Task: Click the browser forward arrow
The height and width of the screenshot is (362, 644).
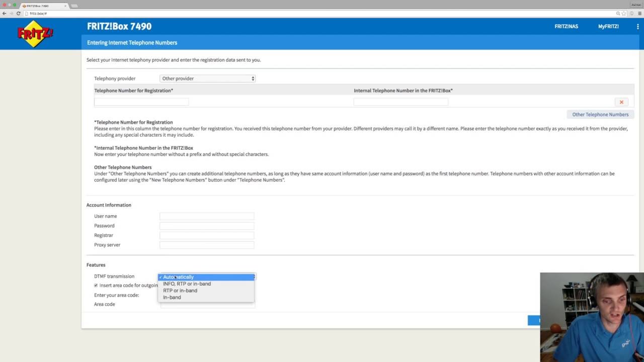Action: click(11, 13)
